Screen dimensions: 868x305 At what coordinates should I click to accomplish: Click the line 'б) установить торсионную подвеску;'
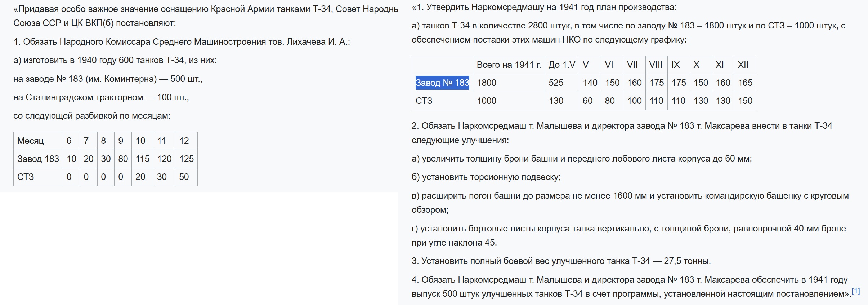(x=486, y=177)
